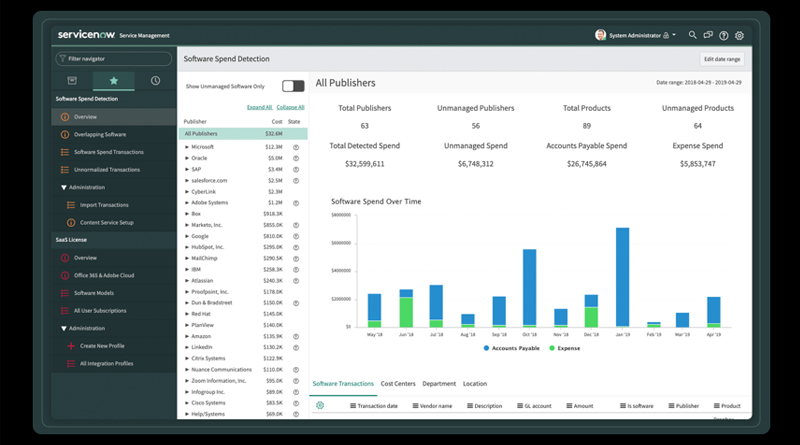Viewport: 800px width, 445px height.
Task: Open the System Administrator user dropdown
Action: pos(636,35)
